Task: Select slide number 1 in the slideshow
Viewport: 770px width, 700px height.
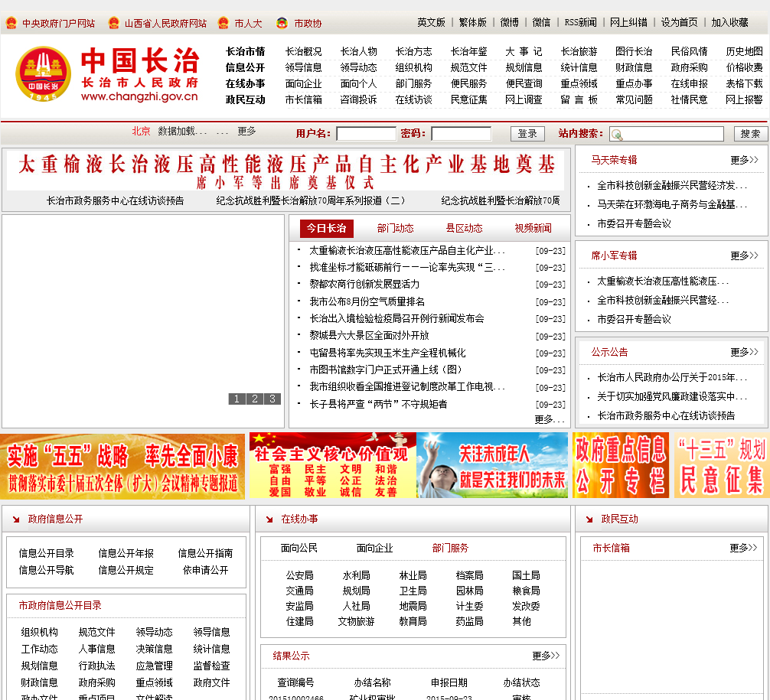Action: tap(237, 399)
